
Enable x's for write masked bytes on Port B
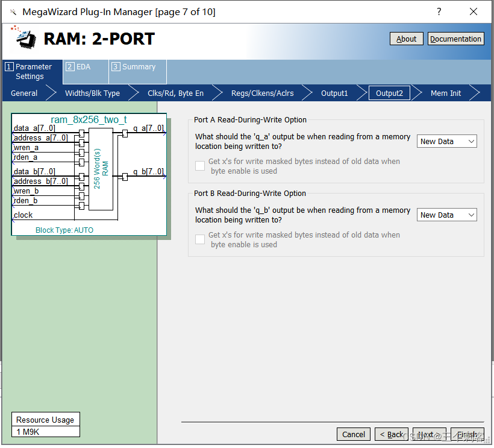coord(200,239)
